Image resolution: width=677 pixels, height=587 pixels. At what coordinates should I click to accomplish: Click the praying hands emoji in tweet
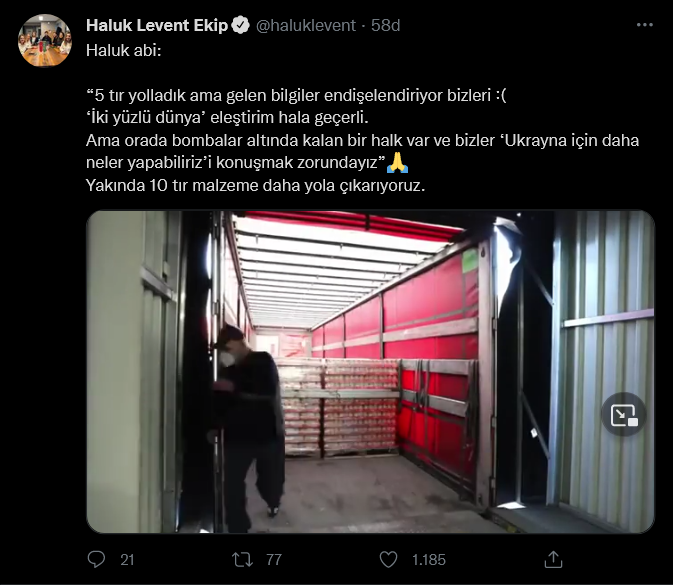pos(397,163)
